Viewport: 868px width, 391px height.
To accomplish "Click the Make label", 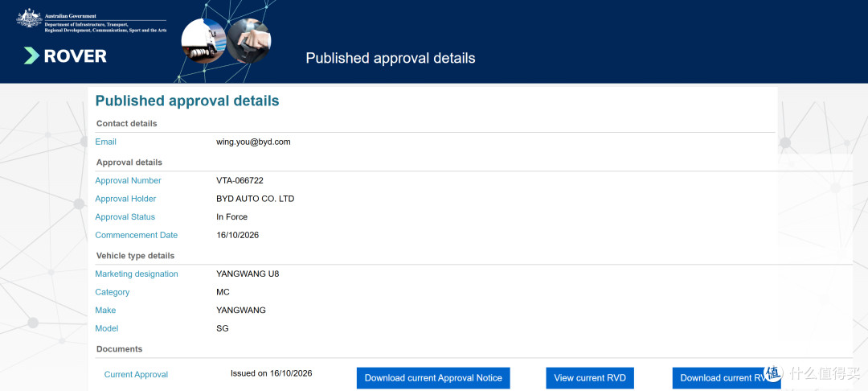I will click(x=106, y=310).
